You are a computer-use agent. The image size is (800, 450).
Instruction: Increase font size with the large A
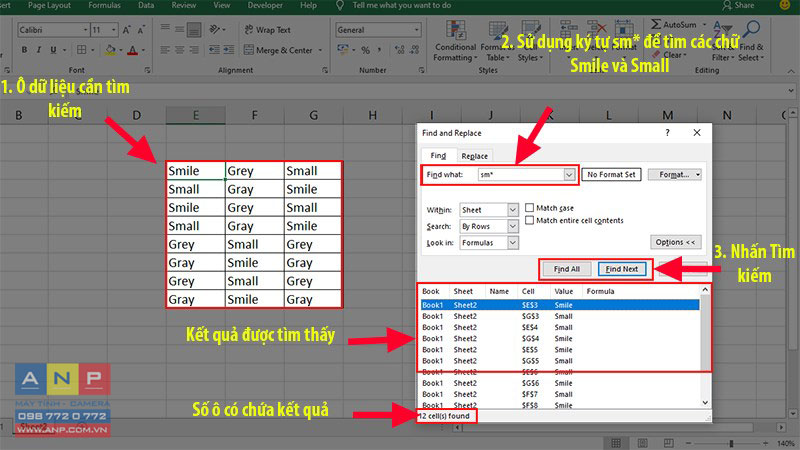click(127, 30)
